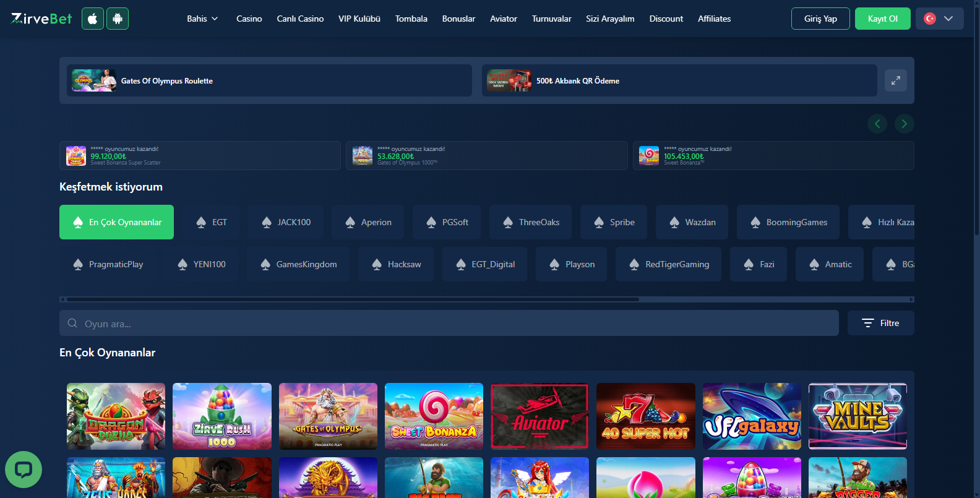Open the Android app download
980x498 pixels.
pos(118,19)
